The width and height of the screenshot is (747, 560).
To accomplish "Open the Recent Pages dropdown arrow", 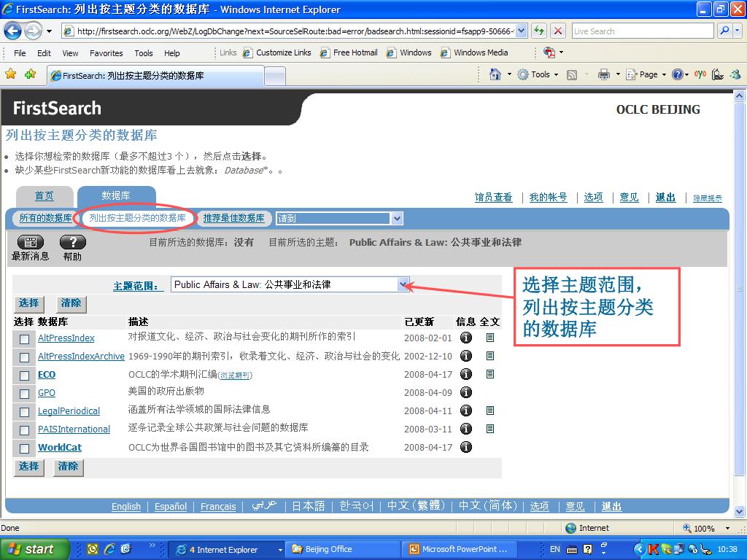I will (49, 32).
